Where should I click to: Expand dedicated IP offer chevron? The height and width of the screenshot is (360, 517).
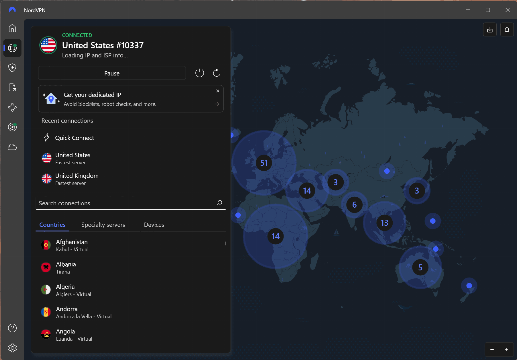218,104
